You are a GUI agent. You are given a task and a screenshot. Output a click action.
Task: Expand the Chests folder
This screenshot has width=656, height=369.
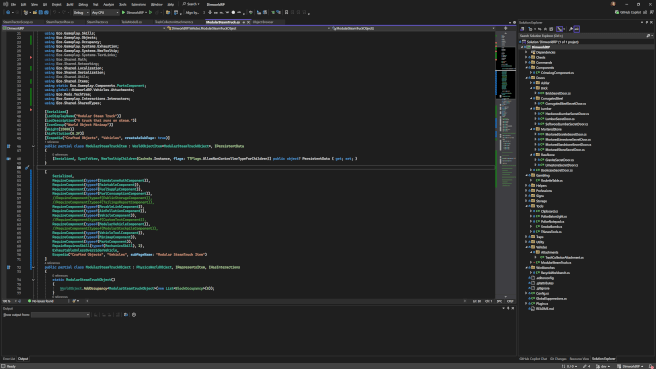526,57
